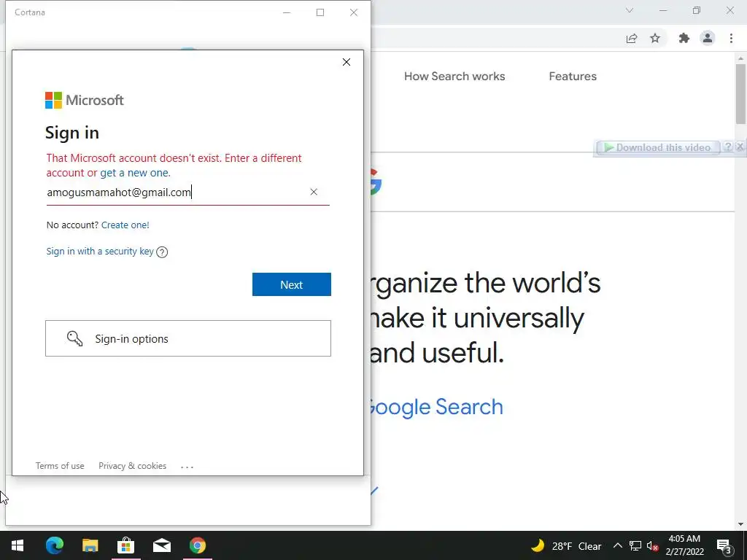Screen dimensions: 747x560
Task: Clear the email field with X icon
Action: (x=314, y=192)
